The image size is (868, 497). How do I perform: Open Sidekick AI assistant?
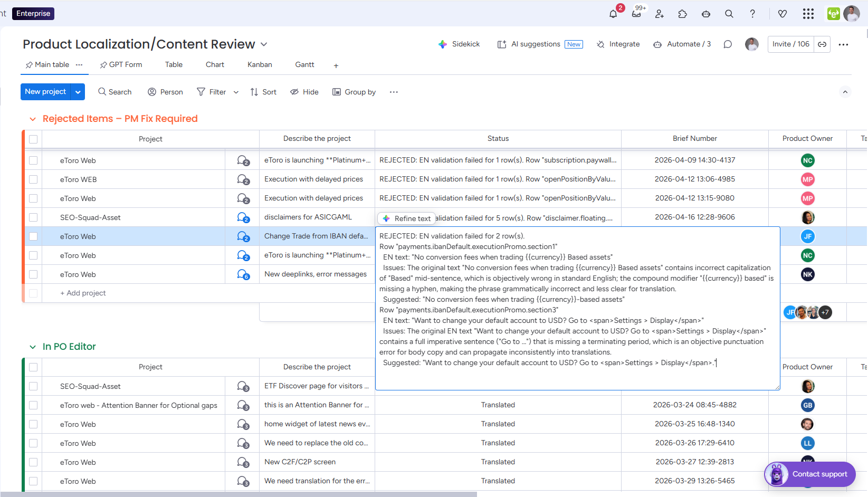[x=459, y=44]
